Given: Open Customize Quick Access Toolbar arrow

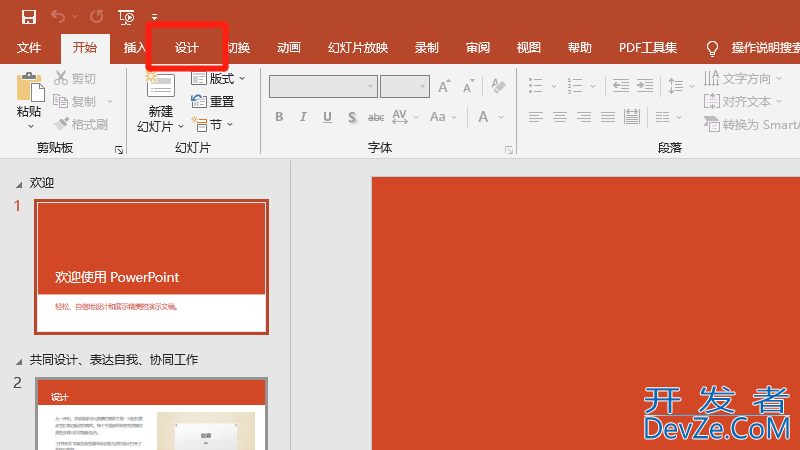Looking at the screenshot, I should coord(154,17).
